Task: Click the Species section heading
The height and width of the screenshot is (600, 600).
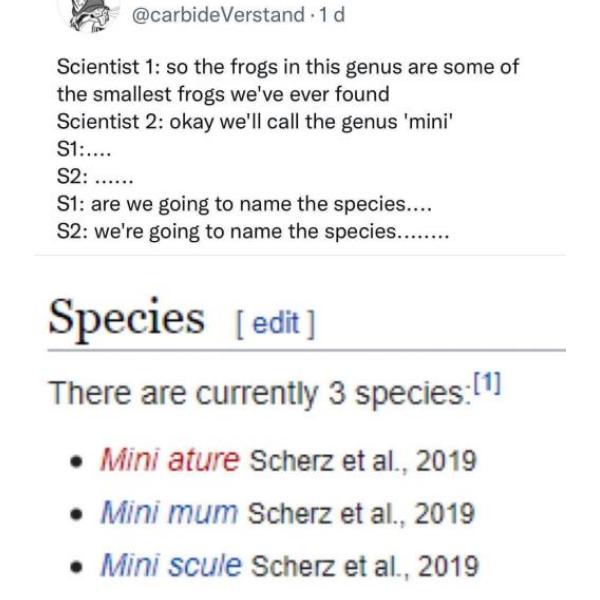Action: (126, 319)
